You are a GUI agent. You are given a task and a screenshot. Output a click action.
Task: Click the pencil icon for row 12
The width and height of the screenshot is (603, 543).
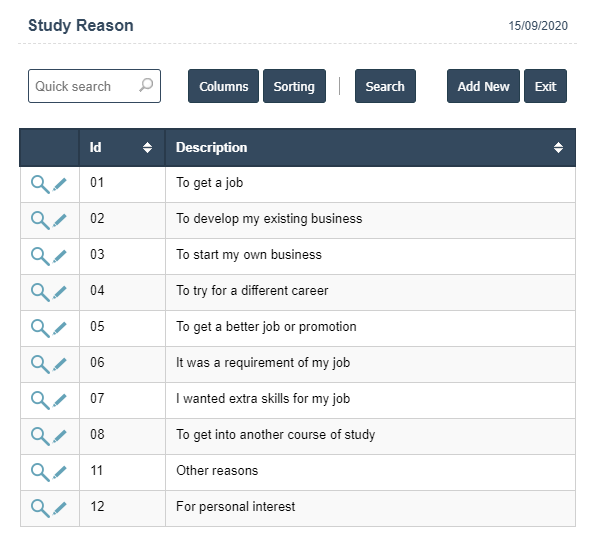(x=60, y=508)
